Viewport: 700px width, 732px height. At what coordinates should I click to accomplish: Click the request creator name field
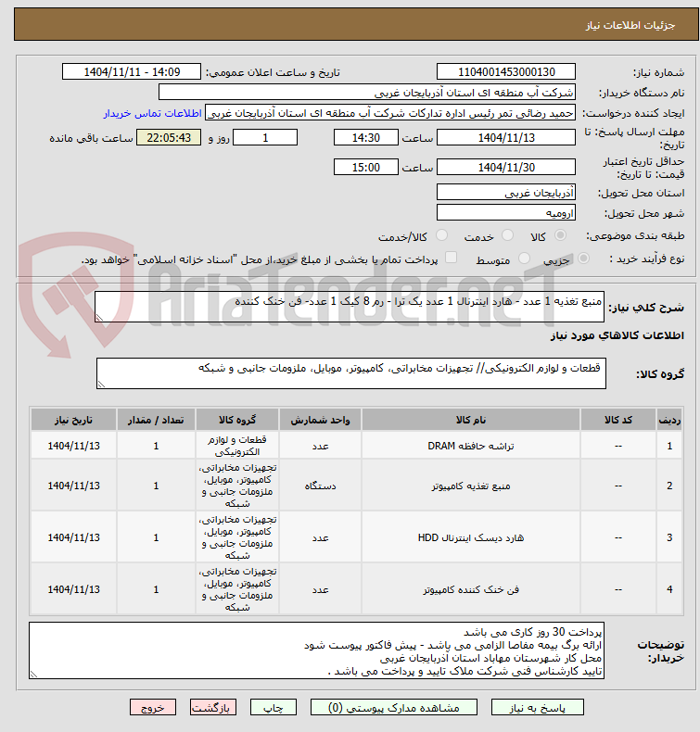pos(390,113)
